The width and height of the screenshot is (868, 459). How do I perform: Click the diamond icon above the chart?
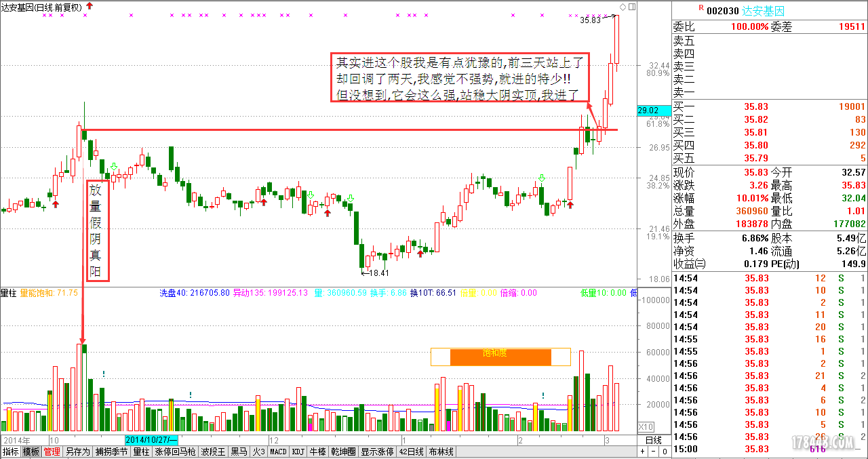623,6
